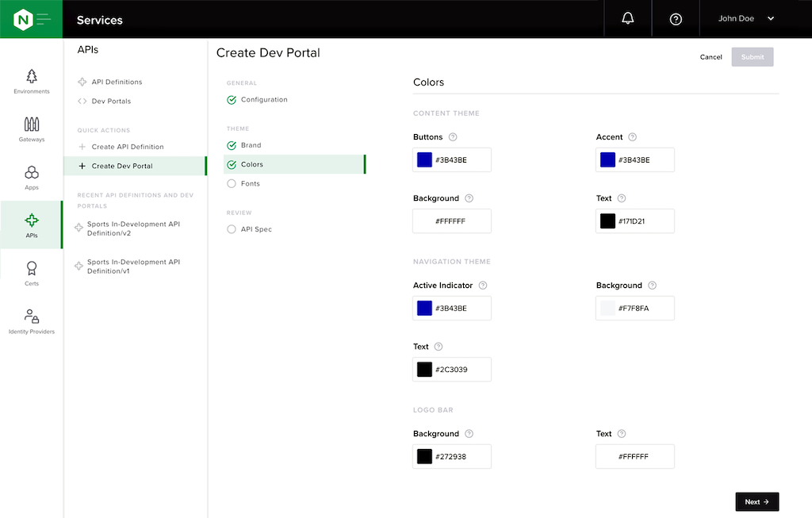
Task: Toggle the NGINX hamburger menu logo
Action: coord(32,19)
